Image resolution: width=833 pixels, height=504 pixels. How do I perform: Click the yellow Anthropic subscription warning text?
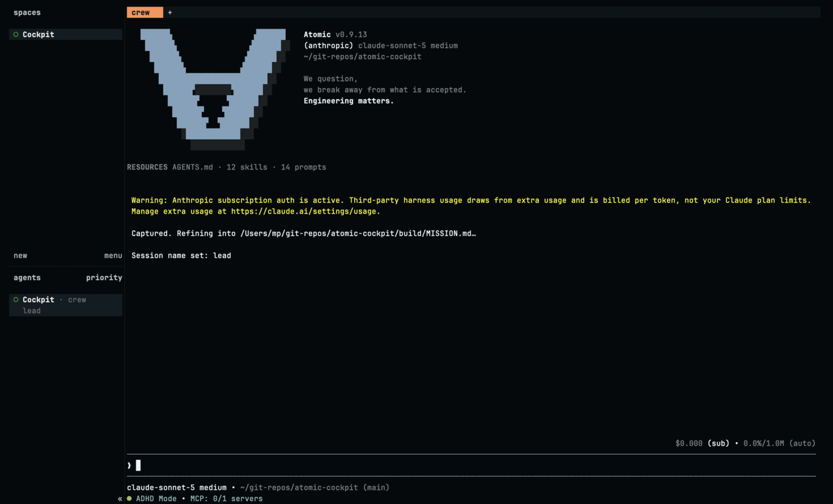(x=471, y=206)
